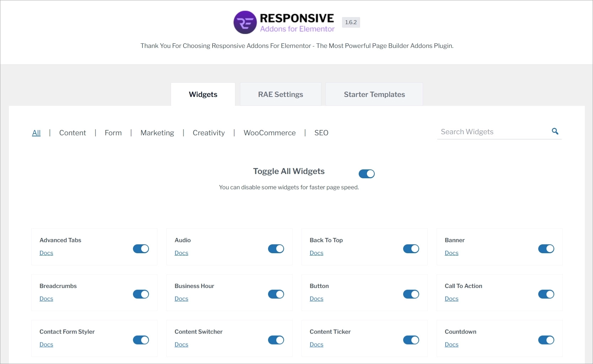
Task: Disable the Call To Action widget
Action: [x=546, y=294]
